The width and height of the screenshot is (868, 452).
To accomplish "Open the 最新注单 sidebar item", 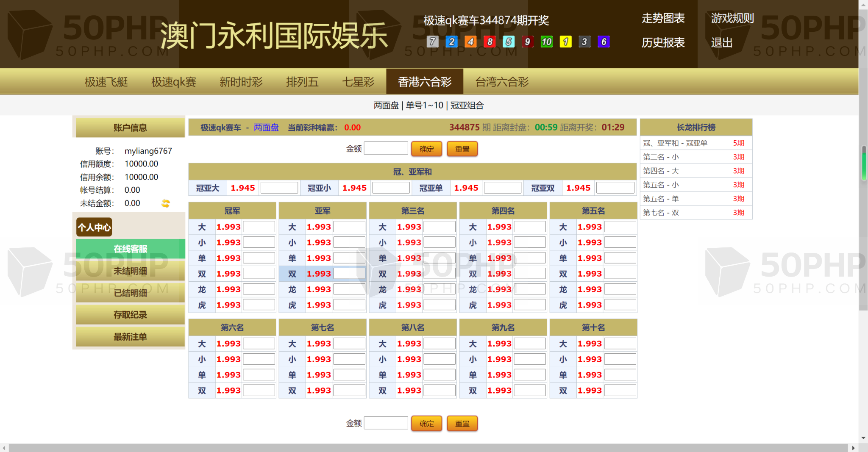I will pos(130,337).
